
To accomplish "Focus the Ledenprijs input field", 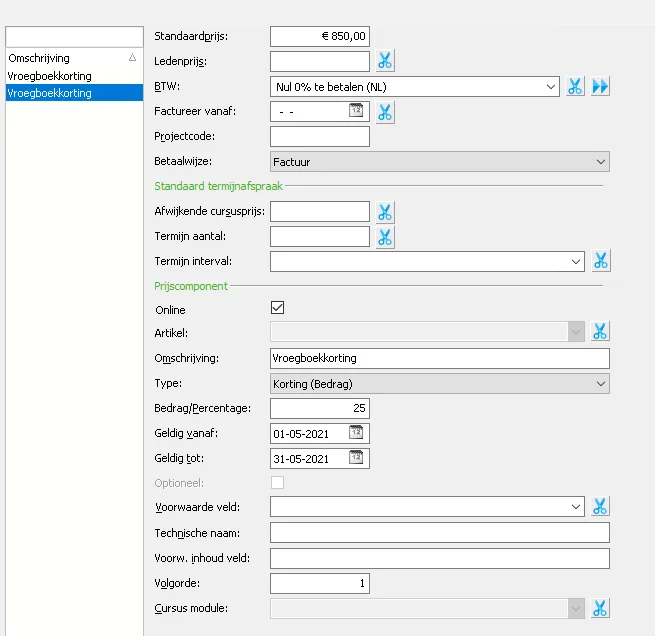I will 320,61.
